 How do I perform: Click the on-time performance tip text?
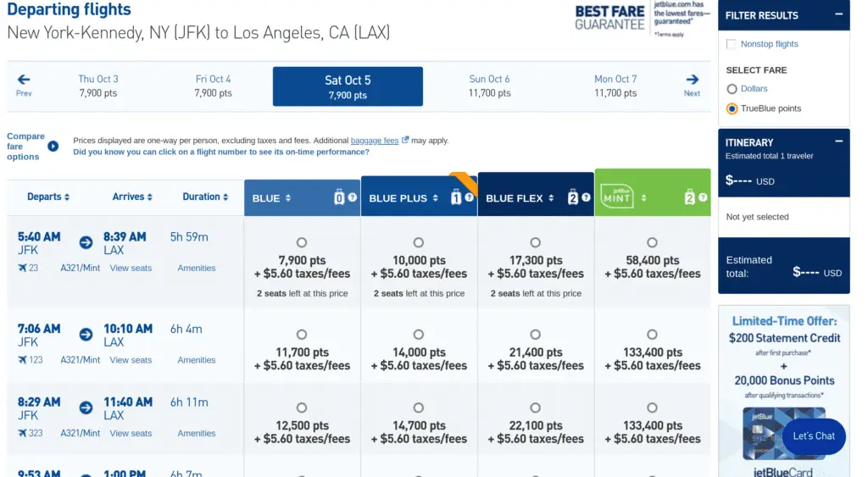(221, 152)
